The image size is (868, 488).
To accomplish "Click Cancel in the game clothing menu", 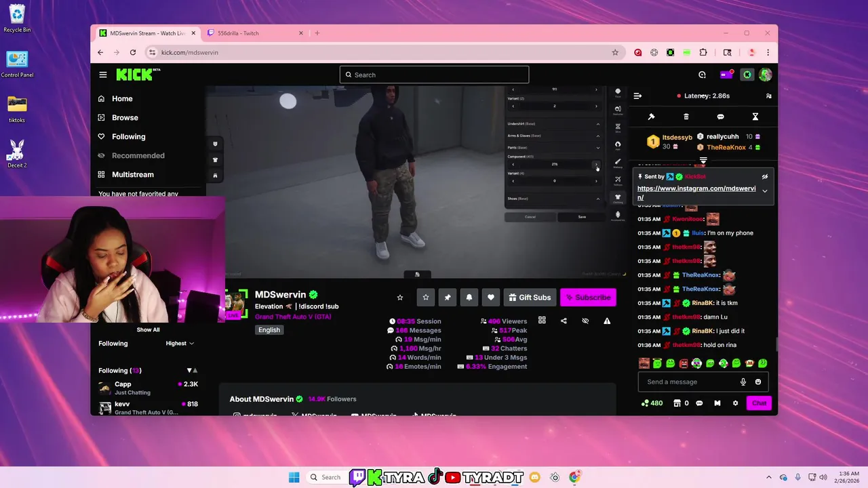I will 530,217.
